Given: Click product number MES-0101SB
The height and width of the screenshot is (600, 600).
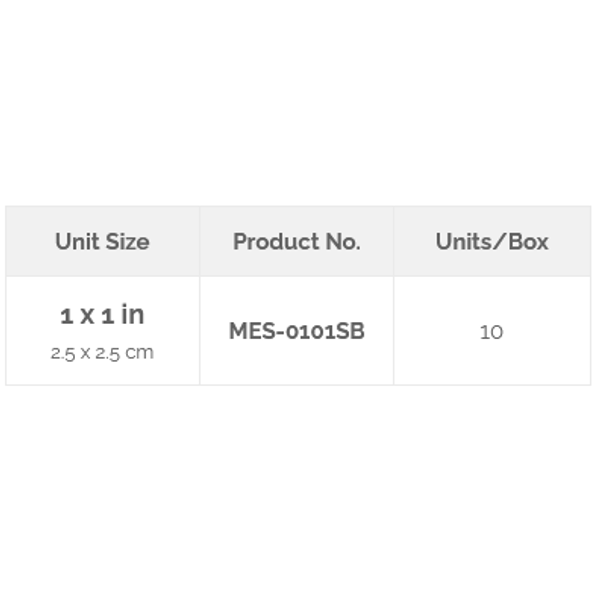Looking at the screenshot, I should tap(297, 331).
